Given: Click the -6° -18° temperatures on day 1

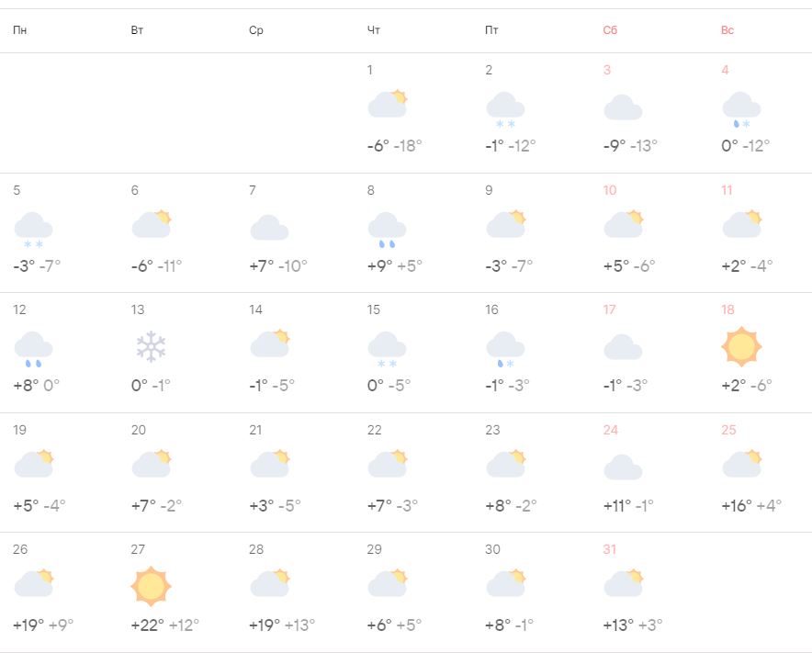Looking at the screenshot, I should pyautogui.click(x=394, y=145).
